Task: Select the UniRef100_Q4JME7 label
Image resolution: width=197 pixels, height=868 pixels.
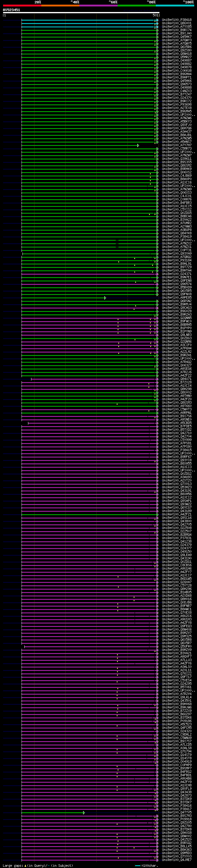Action: point(177,860)
